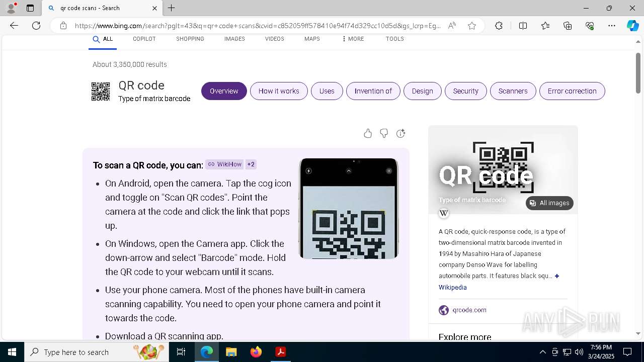The width and height of the screenshot is (644, 362).
Task: Click the QR code entity thumbnail
Action: point(101,92)
